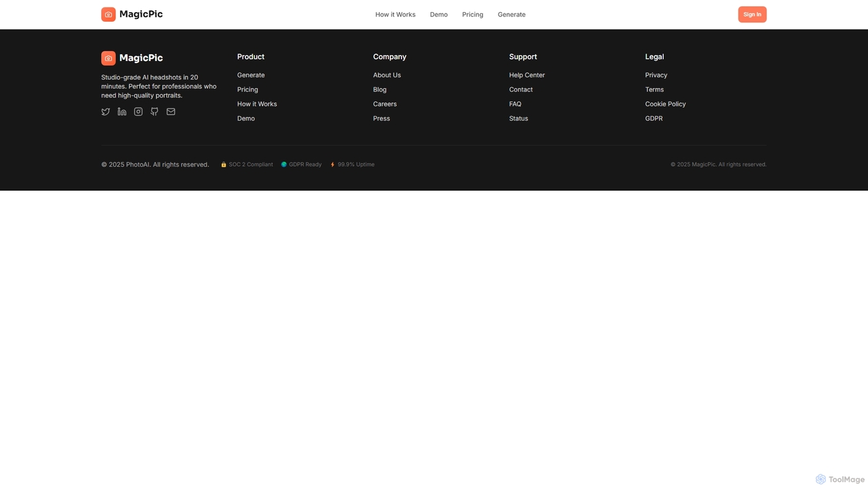Open Pricing in the top navigation
Viewport: 868px width, 488px height.
click(473, 14)
